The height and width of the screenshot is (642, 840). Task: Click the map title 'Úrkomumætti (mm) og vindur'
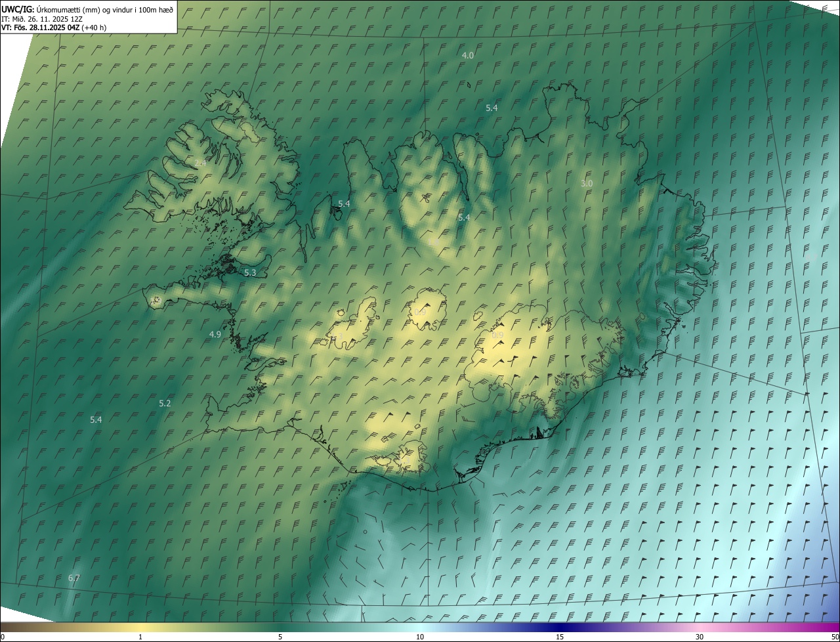(x=88, y=9)
